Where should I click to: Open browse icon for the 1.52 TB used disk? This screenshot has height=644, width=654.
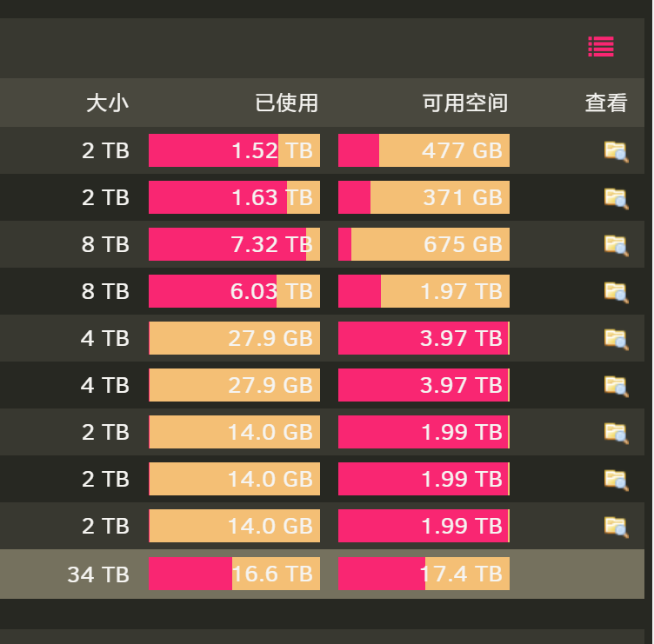click(616, 151)
